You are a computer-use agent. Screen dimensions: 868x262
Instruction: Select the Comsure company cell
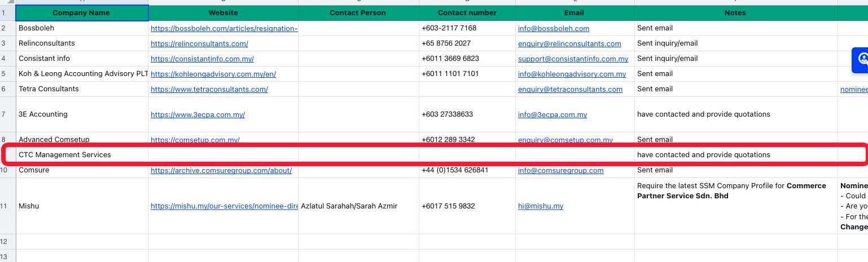click(x=82, y=170)
